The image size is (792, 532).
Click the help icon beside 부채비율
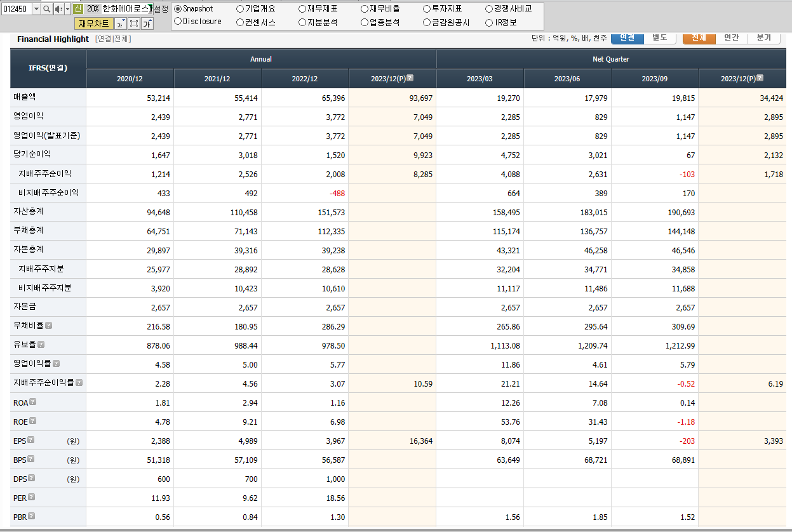pos(49,325)
